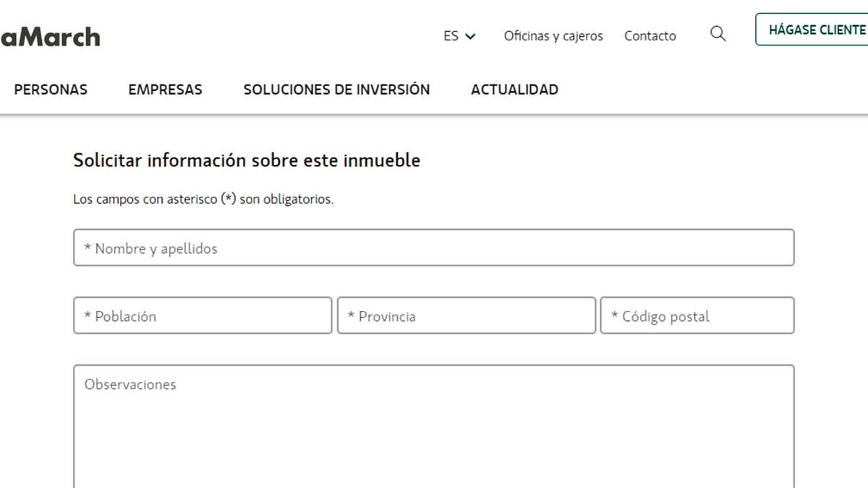Go to the Contacto page
The width and height of the screenshot is (868, 488).
point(650,35)
